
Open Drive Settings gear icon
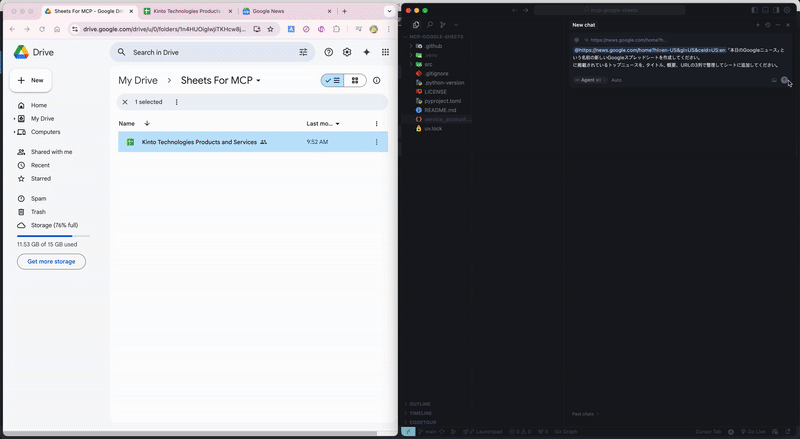[x=347, y=52]
